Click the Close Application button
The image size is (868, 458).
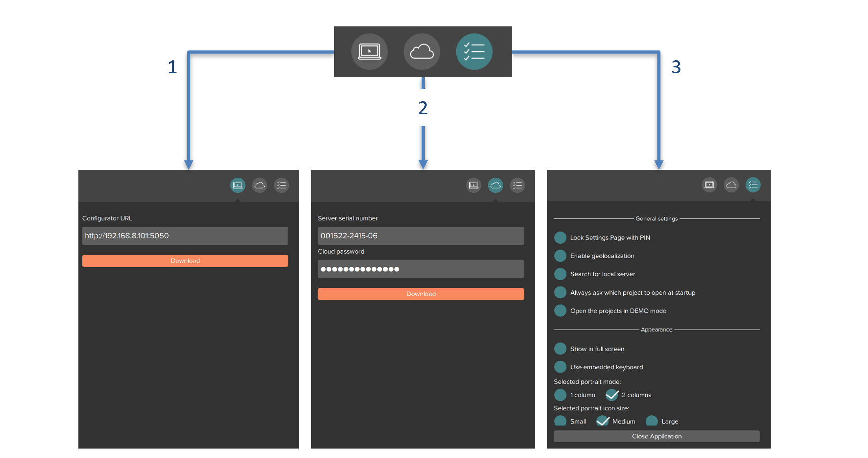coord(657,436)
